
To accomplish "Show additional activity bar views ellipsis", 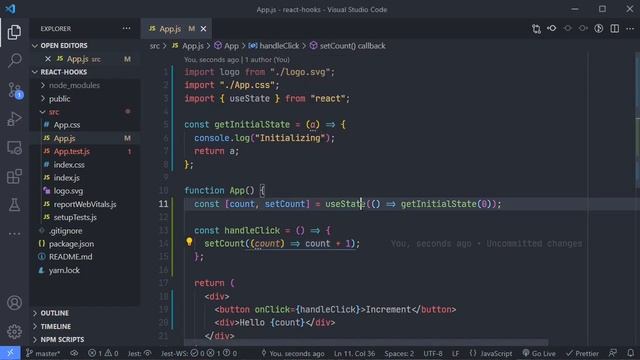I will 14,234.
